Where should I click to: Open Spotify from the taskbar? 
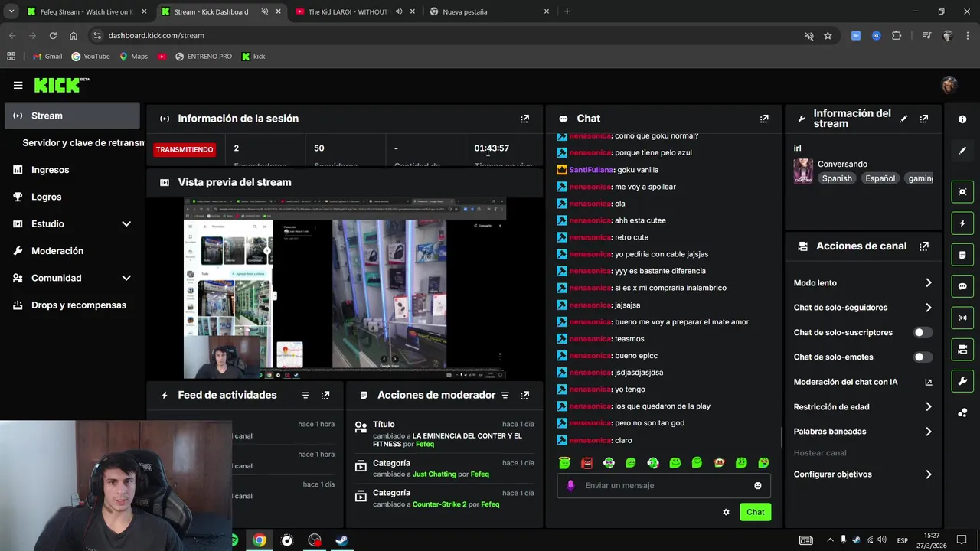pyautogui.click(x=234, y=540)
